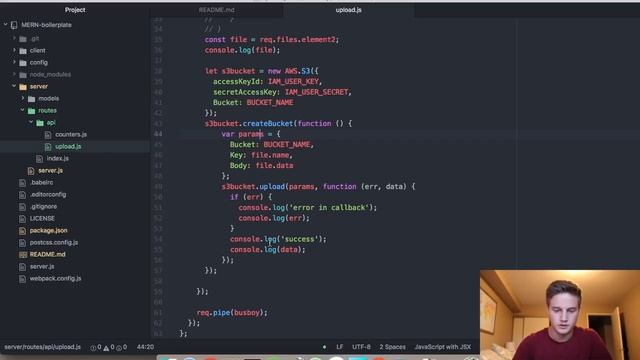Open index.js under routes
Image resolution: width=640 pixels, height=360 pixels.
(58, 158)
